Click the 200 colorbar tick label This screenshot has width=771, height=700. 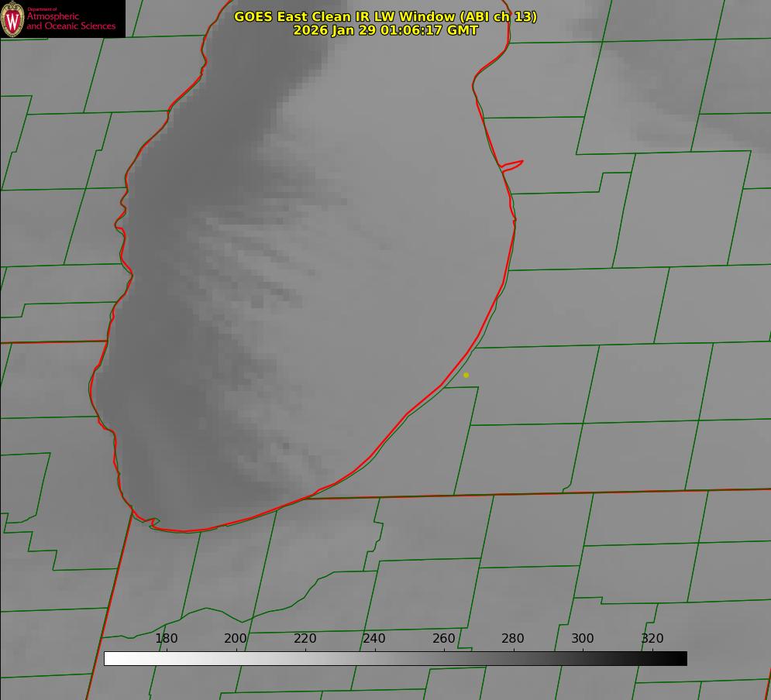[236, 639]
